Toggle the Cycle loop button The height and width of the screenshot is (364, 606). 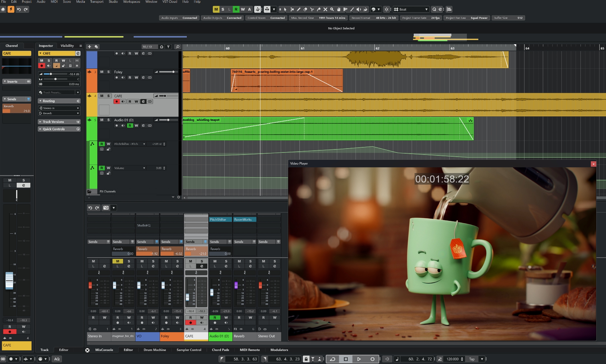pyautogui.click(x=333, y=359)
